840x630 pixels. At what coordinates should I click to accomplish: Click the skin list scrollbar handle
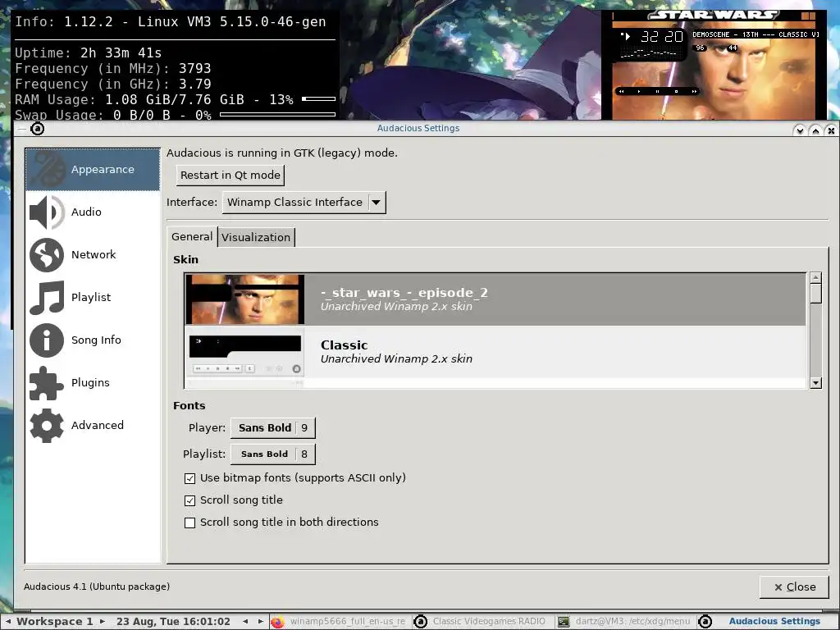816,294
